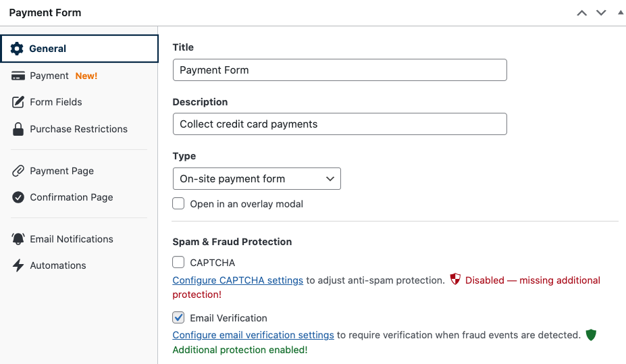Click the Payment credit card icon
The height and width of the screenshot is (364, 626).
18,76
